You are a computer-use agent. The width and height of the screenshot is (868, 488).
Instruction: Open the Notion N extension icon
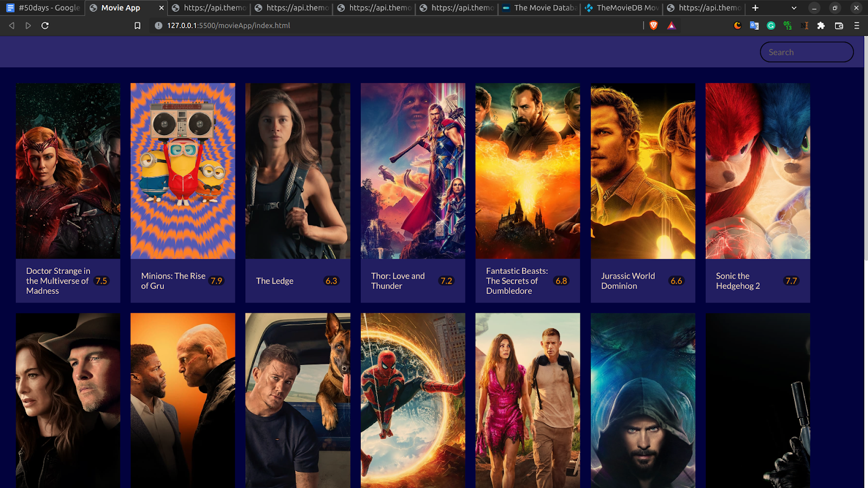[805, 25]
